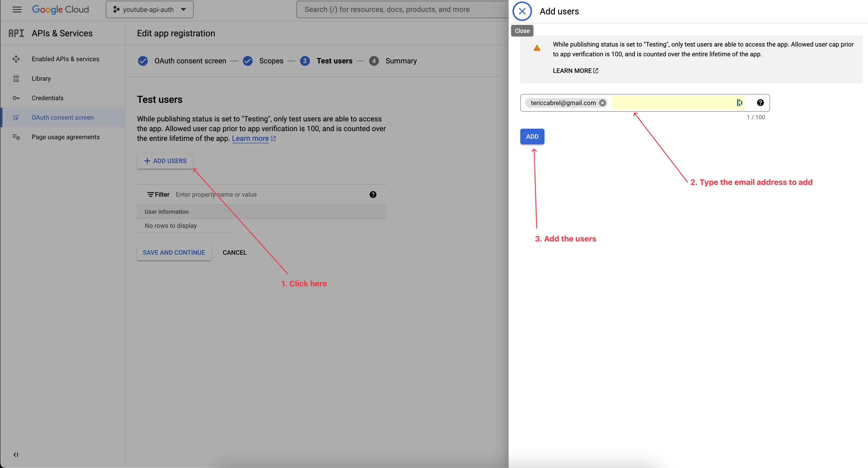Click the Page usage agreements sidebar icon

(16, 137)
